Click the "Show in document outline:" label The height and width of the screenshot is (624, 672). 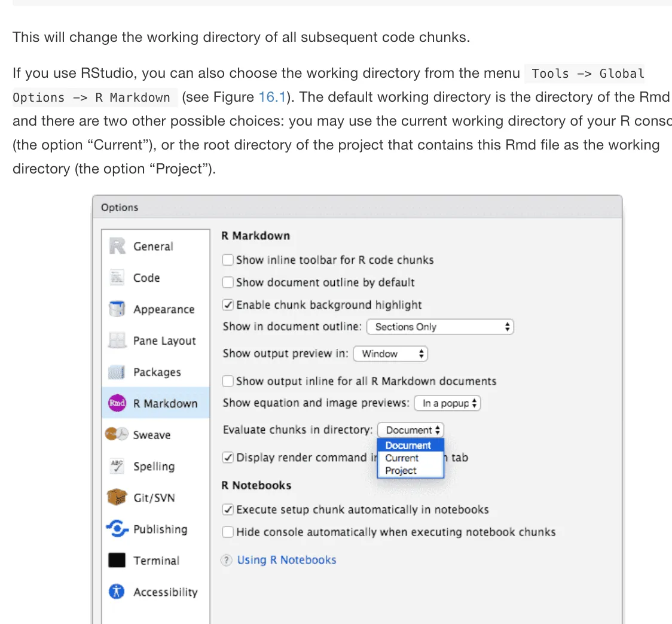(292, 327)
